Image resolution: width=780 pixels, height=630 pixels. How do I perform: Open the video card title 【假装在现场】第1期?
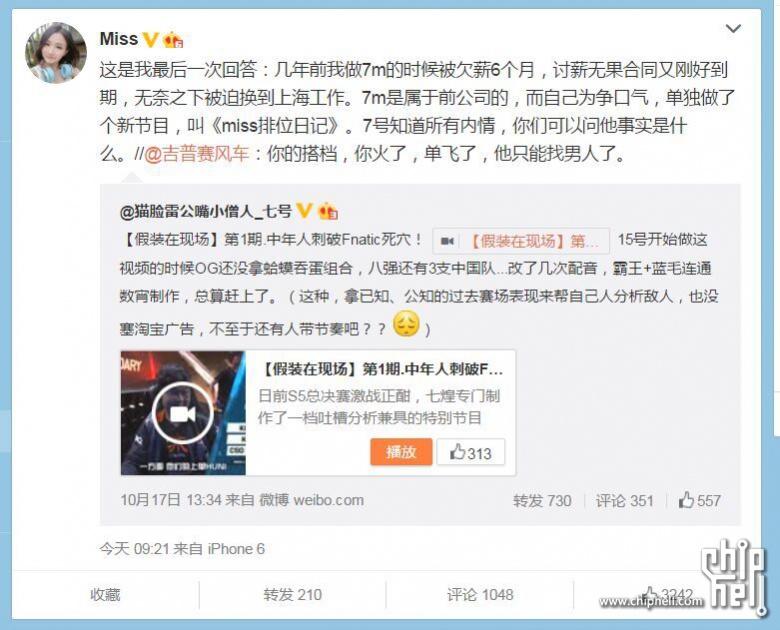381,369
